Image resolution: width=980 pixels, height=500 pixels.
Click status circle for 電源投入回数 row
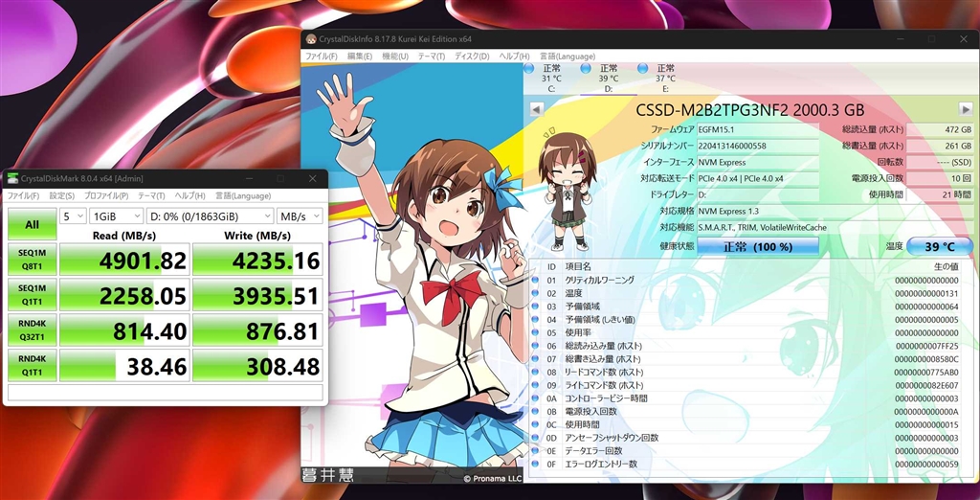tap(535, 411)
